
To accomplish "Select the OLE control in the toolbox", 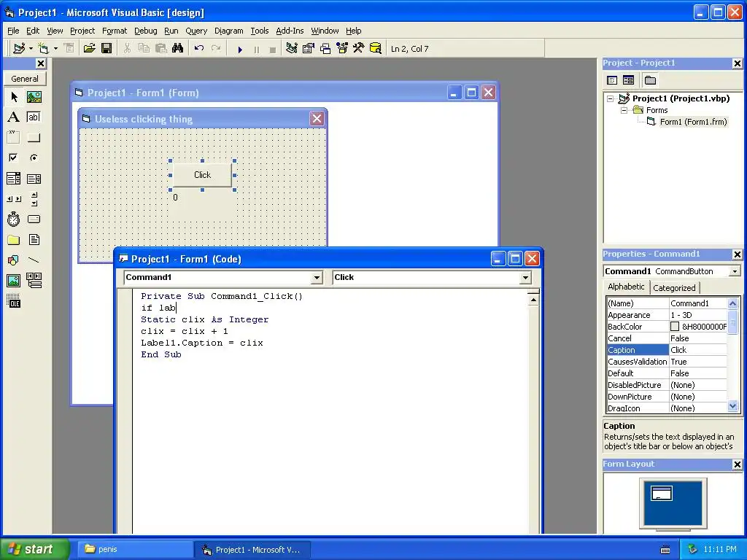I will click(x=14, y=301).
